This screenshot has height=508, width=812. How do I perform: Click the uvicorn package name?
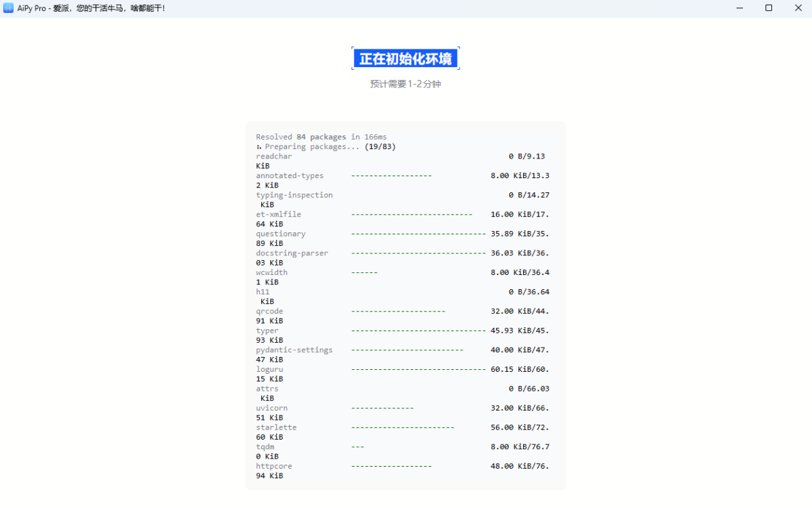[271, 408]
